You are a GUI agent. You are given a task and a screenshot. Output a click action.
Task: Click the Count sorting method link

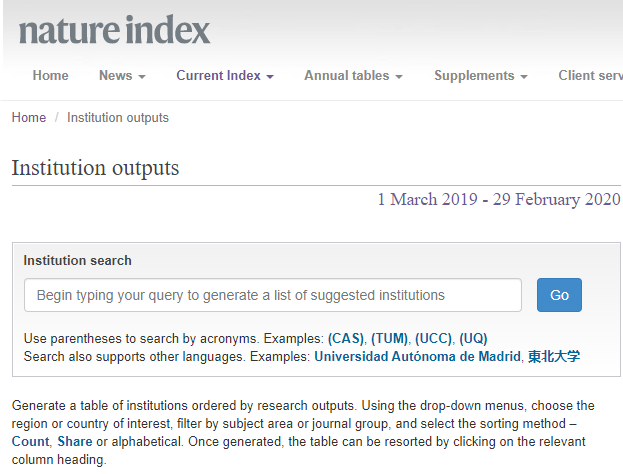(x=30, y=442)
